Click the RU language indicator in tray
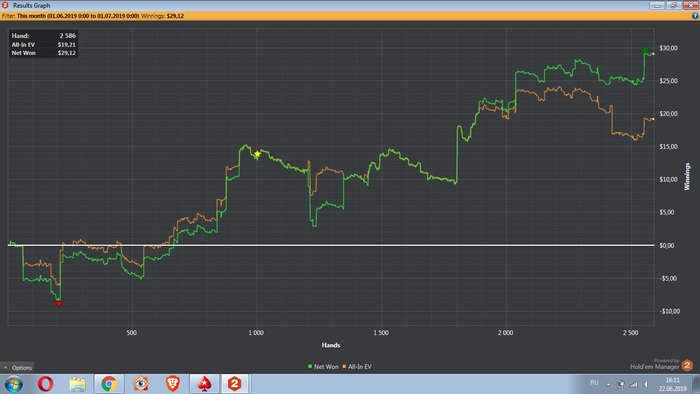This screenshot has width=700, height=394. tap(594, 383)
